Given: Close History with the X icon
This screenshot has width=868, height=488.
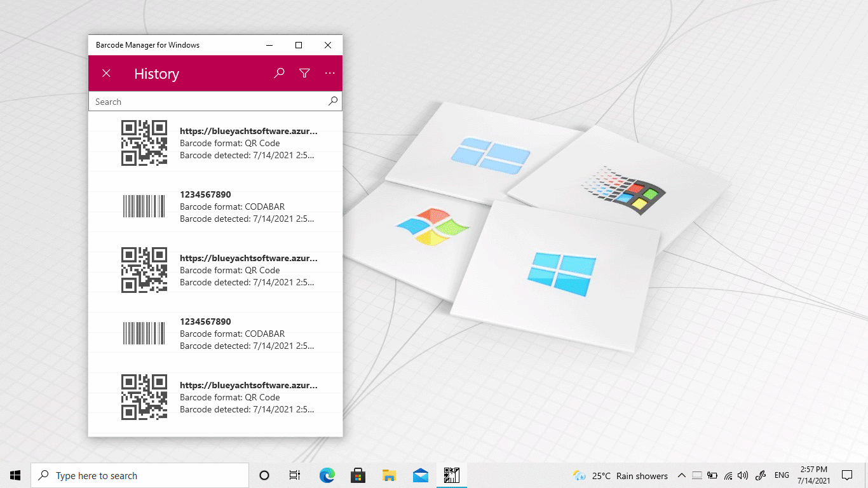Looking at the screenshot, I should (106, 73).
